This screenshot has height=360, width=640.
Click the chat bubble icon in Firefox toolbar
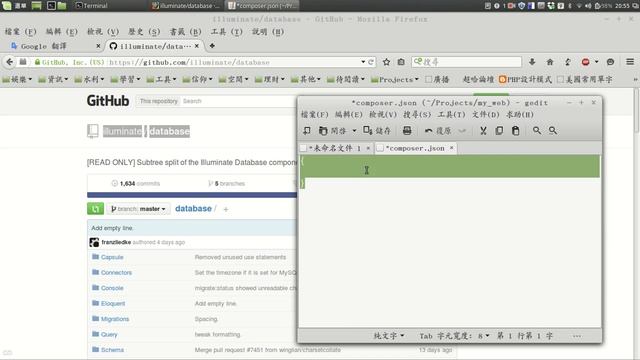[x=611, y=62]
